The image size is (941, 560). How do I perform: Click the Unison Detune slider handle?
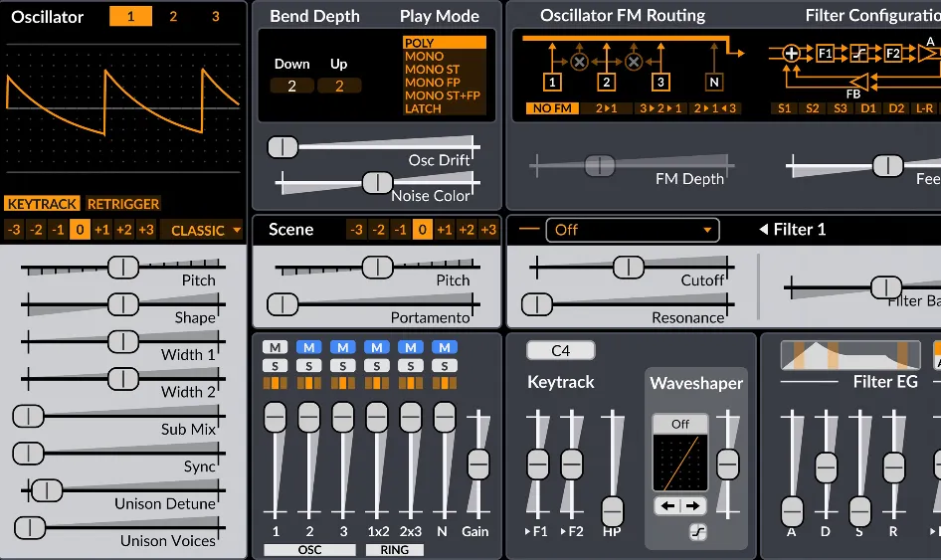pos(47,491)
